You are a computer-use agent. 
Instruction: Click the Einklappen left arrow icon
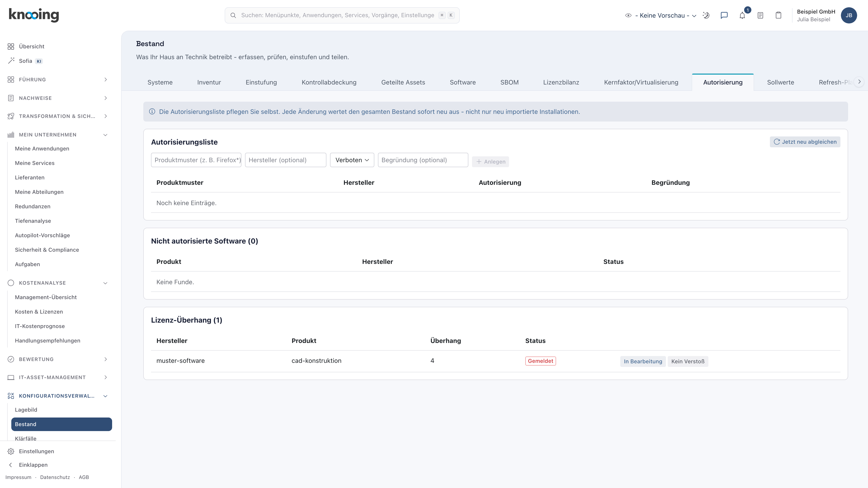point(11,465)
